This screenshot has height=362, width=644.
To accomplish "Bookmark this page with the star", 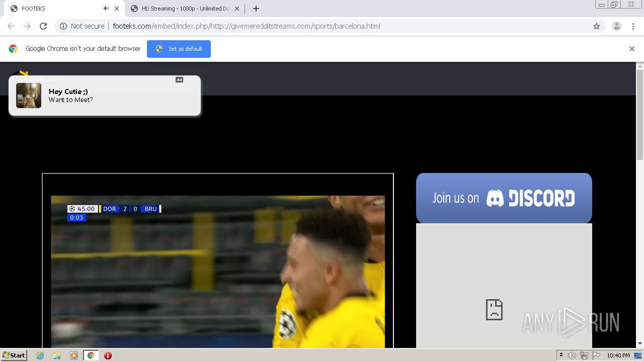I will point(597,26).
